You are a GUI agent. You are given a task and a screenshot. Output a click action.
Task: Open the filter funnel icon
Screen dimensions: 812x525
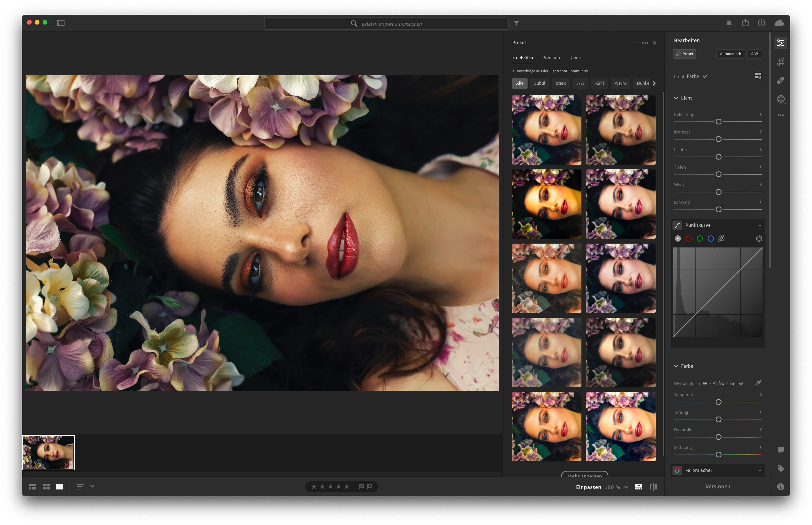pos(516,24)
